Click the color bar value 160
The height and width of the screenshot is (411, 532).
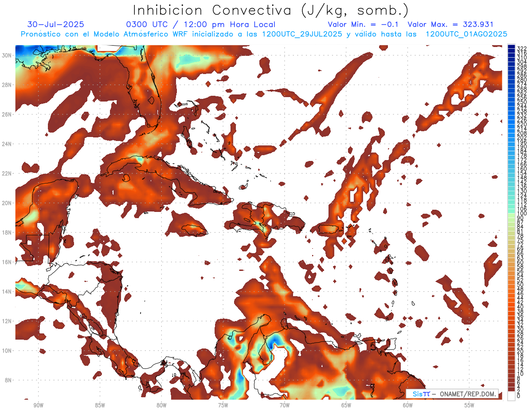tap(522, 169)
